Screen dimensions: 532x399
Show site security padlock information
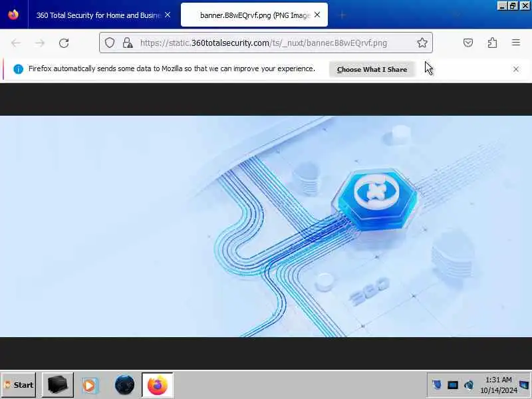128,43
